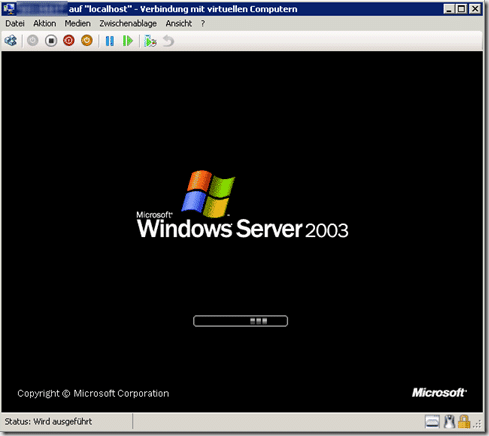Maximize the virtual machine connection window
The image size is (489, 436).
[x=462, y=9]
